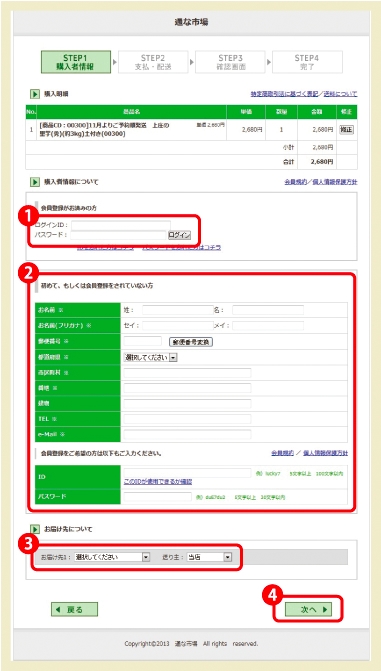
Task: Focus the 市区町村 input field
Action: pyautogui.click(x=188, y=373)
